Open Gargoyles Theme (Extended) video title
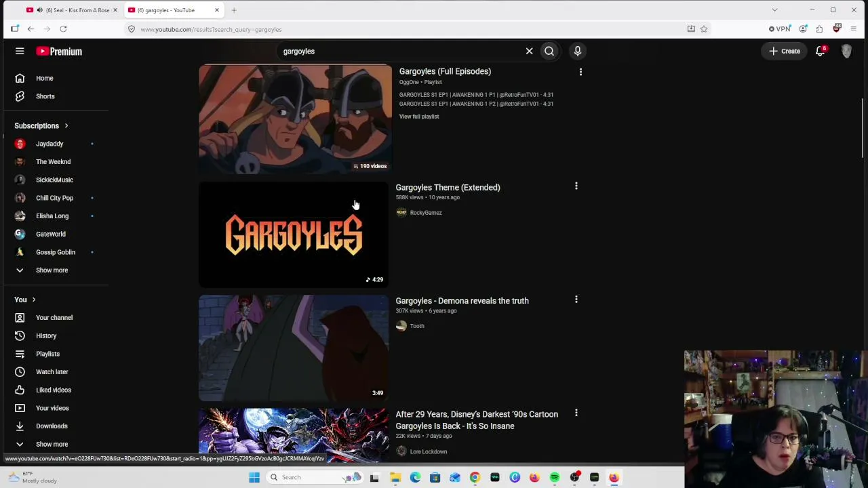 [448, 188]
